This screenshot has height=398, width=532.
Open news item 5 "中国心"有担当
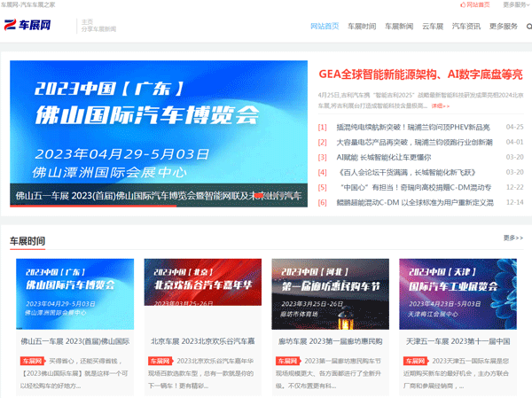pyautogui.click(x=414, y=187)
